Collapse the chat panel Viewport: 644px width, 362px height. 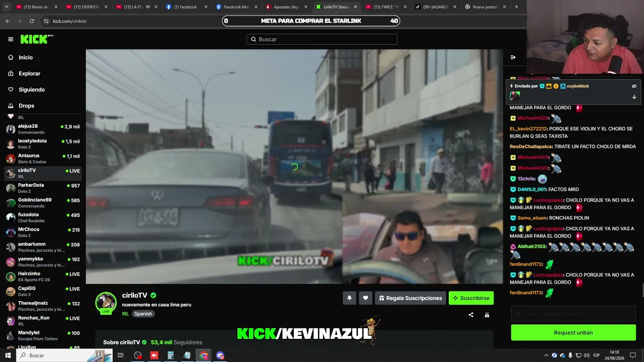(513, 57)
